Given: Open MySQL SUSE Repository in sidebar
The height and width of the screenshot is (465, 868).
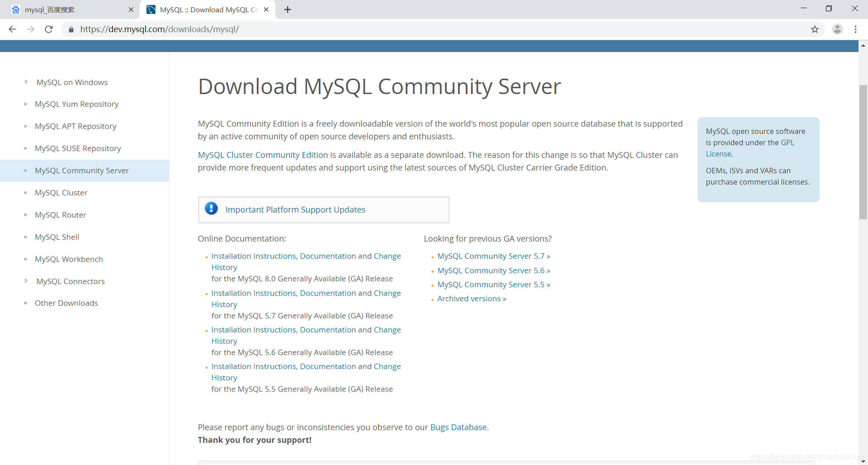Looking at the screenshot, I should pyautogui.click(x=78, y=148).
